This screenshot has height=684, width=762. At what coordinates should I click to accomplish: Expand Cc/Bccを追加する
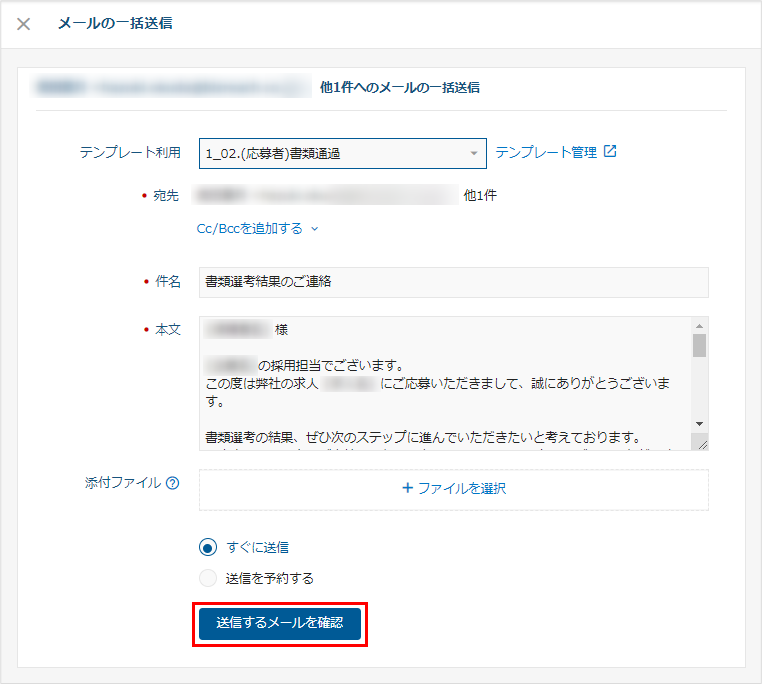pos(257,228)
